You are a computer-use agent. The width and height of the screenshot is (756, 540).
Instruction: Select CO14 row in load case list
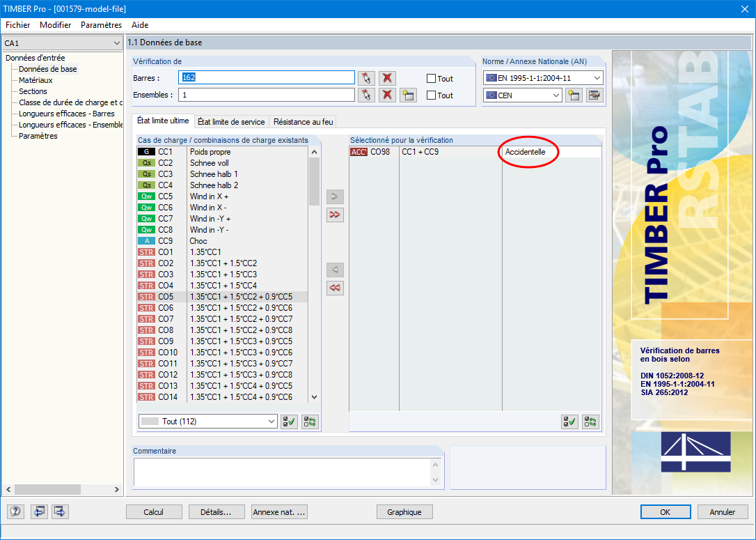tap(222, 397)
